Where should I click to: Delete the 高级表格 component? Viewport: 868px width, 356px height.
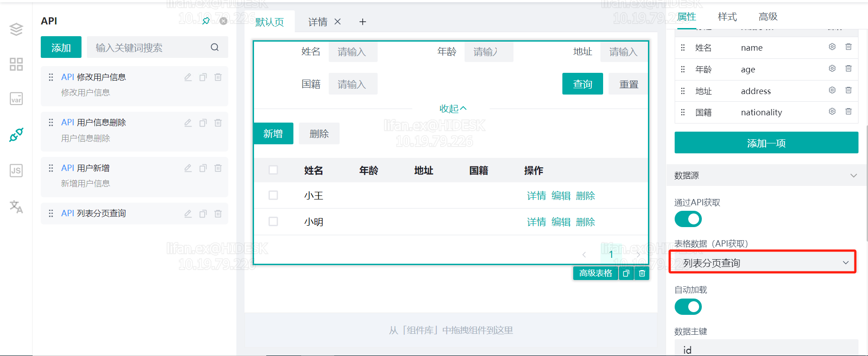642,273
